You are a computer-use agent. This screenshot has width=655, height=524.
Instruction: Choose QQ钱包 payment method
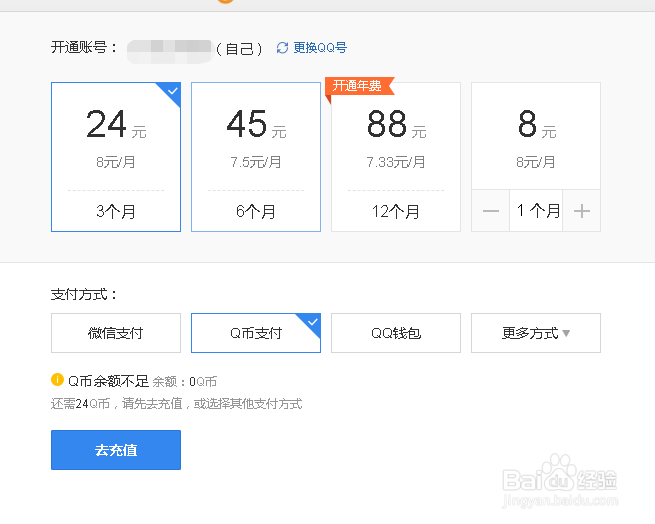396,333
